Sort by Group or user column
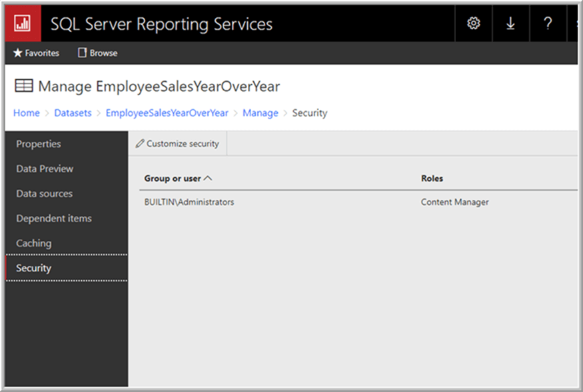 point(178,178)
